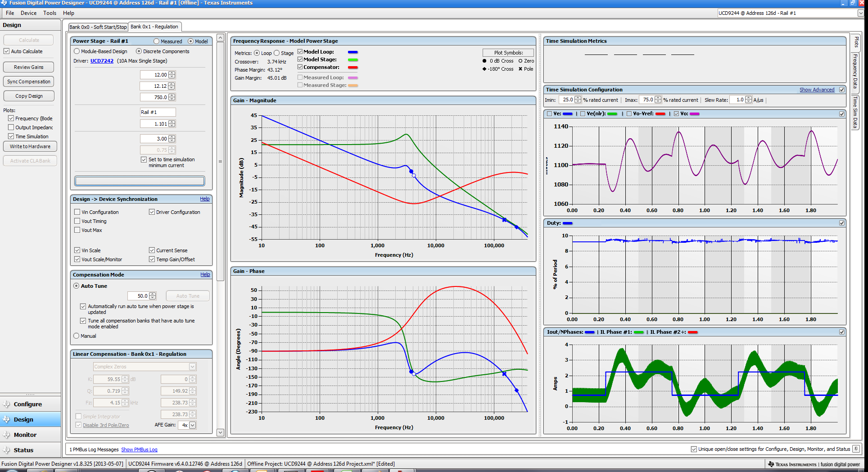
Task: Open the Configure section icon
Action: 6,404
